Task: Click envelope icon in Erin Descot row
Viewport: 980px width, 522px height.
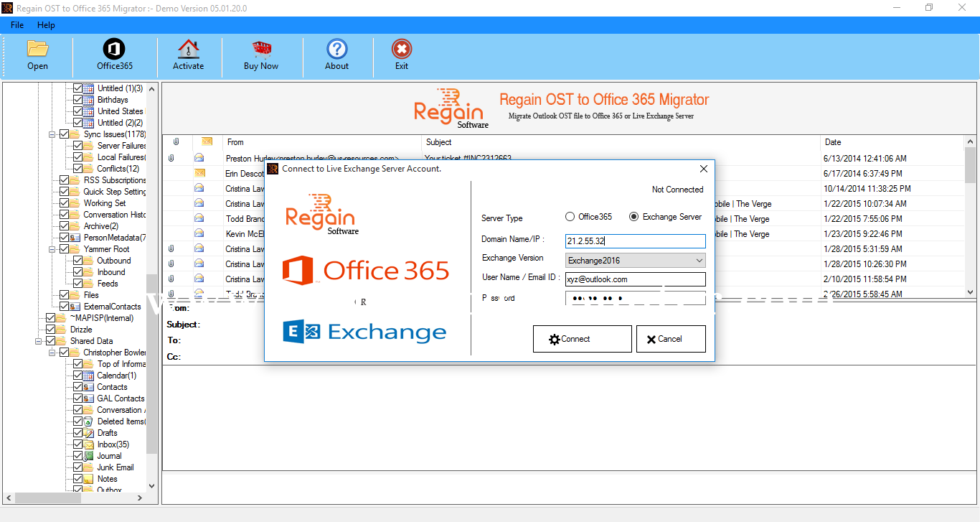Action: click(x=199, y=173)
